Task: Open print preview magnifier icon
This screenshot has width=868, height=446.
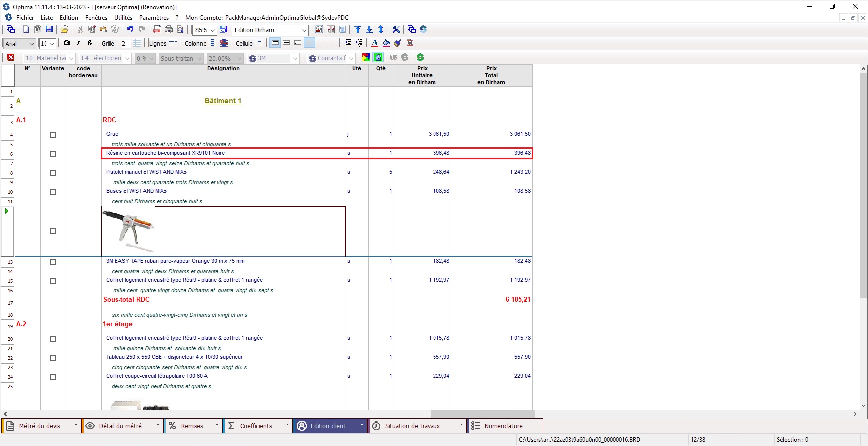Action: coord(181,30)
